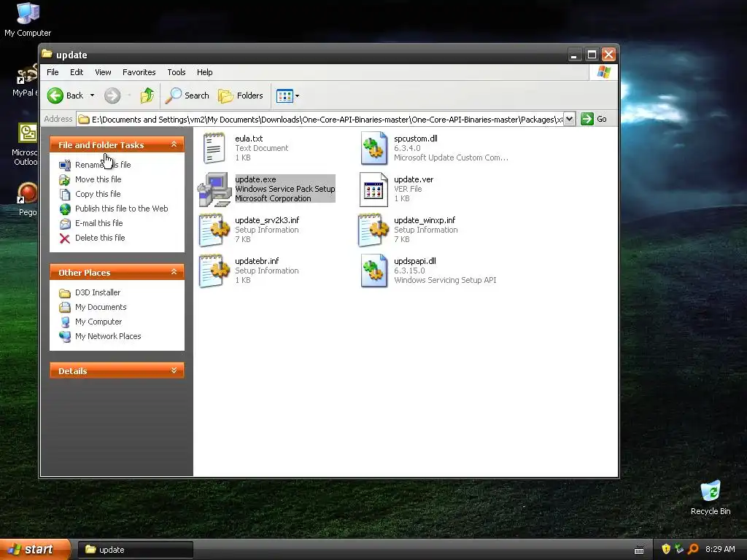The height and width of the screenshot is (560, 747).
Task: Open the Help menu
Action: pos(205,72)
